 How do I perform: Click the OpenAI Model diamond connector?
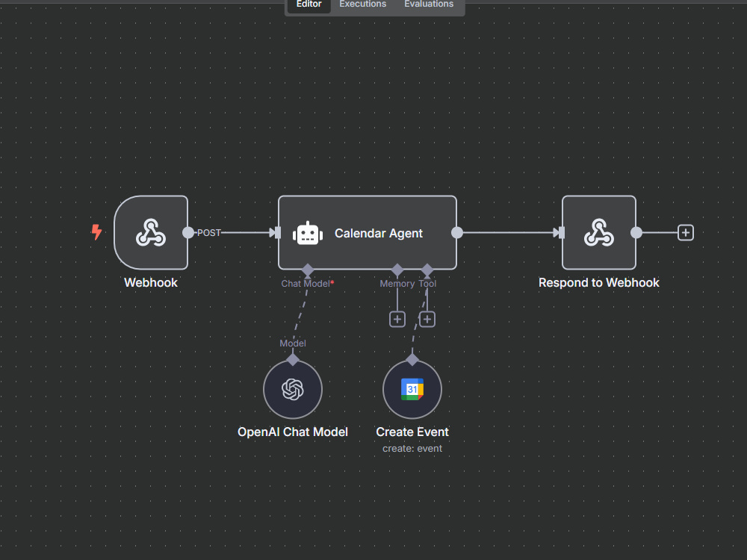tap(293, 360)
